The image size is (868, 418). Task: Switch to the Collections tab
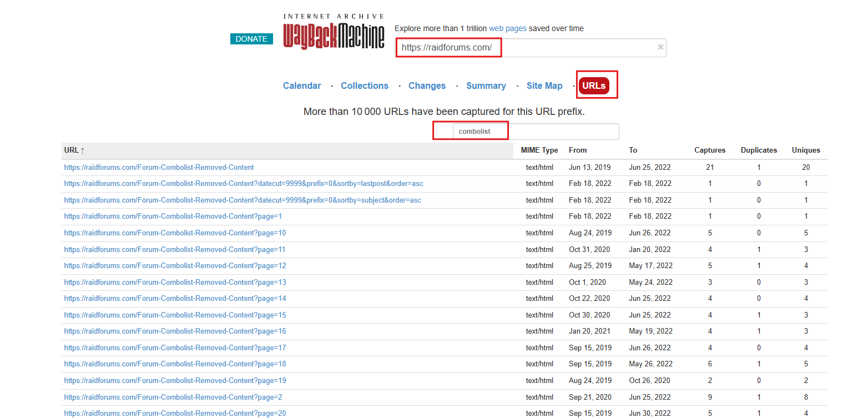pos(365,85)
